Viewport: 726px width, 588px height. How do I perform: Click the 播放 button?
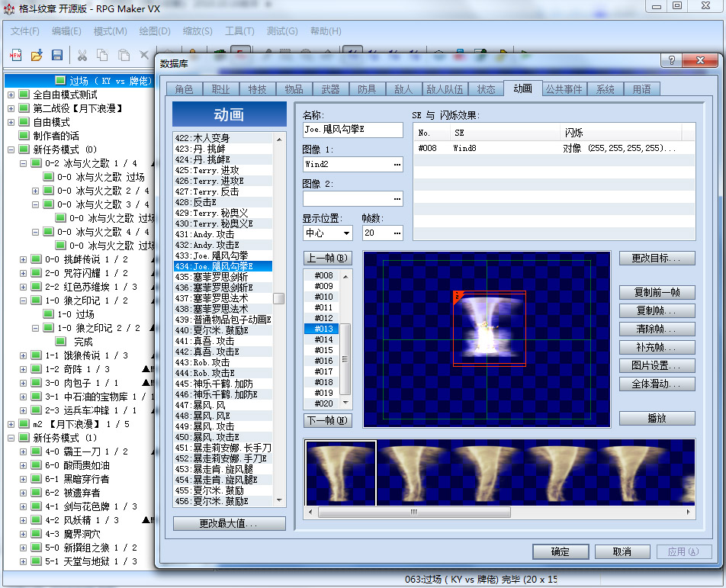(657, 418)
